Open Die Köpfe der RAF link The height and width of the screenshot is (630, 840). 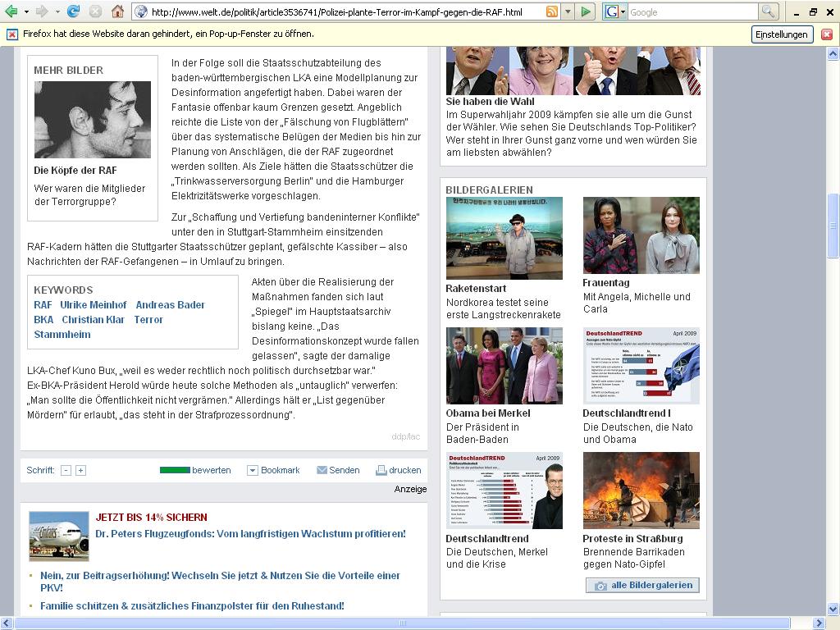click(75, 171)
